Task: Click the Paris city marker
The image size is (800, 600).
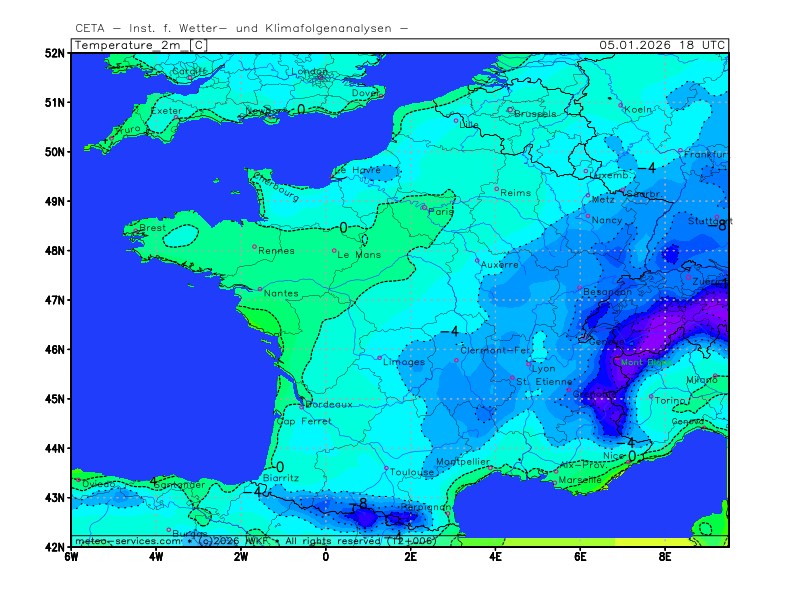Action: (424, 207)
